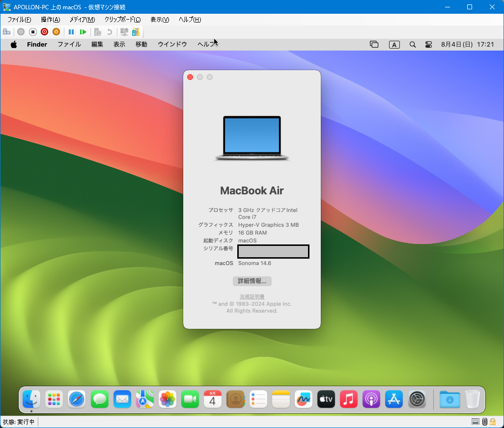This screenshot has height=428, width=504.
Task: Open Contacts from the Dock
Action: coord(236,400)
